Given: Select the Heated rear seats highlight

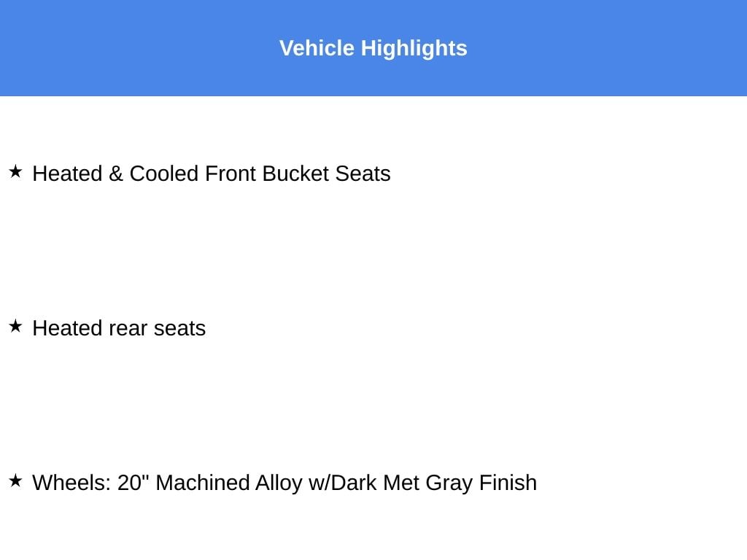Looking at the screenshot, I should click(x=119, y=328).
